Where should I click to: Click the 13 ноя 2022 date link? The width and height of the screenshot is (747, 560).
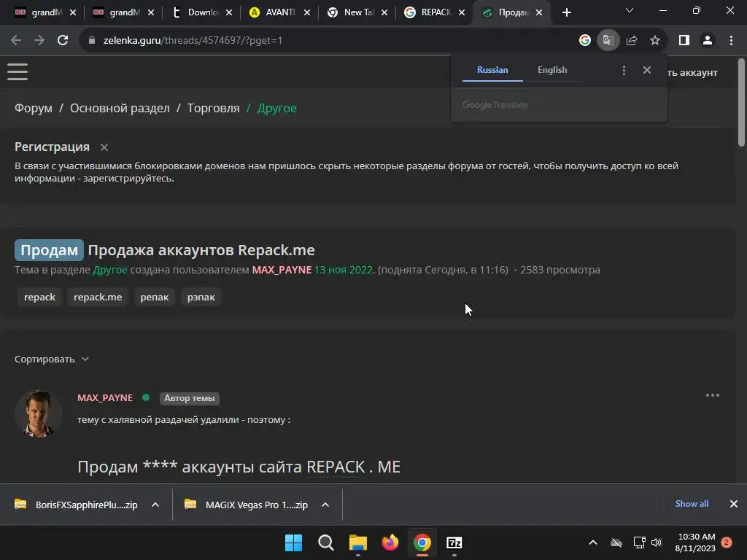(x=344, y=270)
